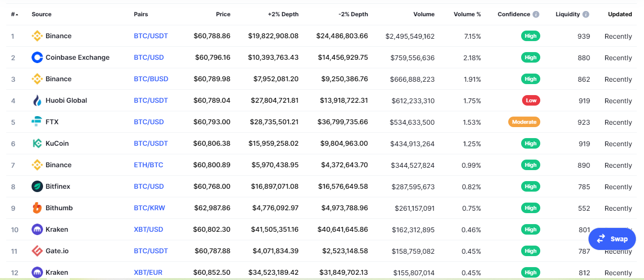Click the Updated column header

[620, 14]
